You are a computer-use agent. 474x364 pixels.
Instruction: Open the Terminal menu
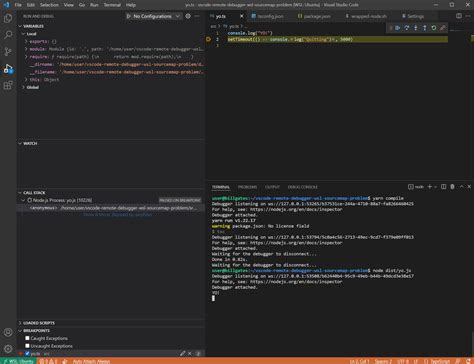112,5
